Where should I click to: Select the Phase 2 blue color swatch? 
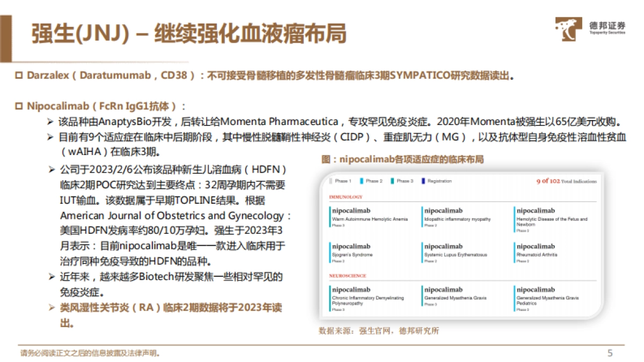point(361,181)
